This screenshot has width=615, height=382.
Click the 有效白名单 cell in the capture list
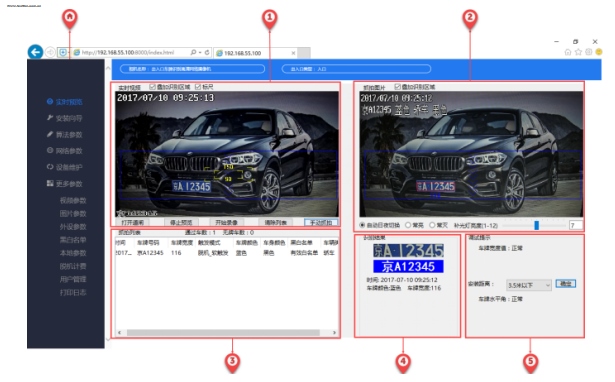(304, 253)
